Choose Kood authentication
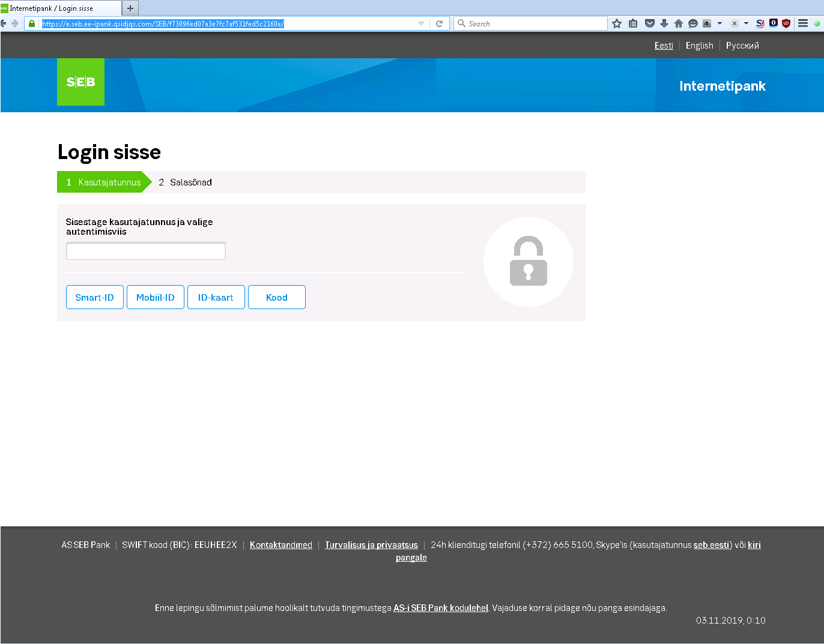This screenshot has height=644, width=824. pos(277,297)
